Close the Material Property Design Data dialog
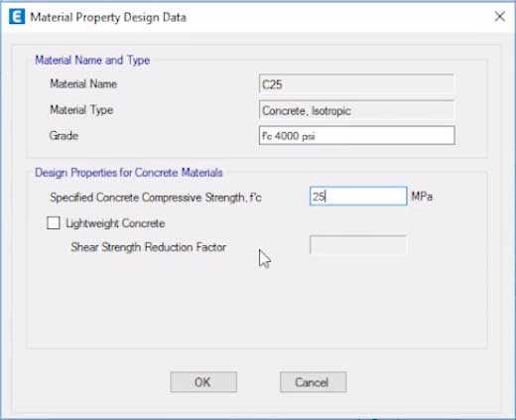The width and height of the screenshot is (516, 420). (499, 16)
